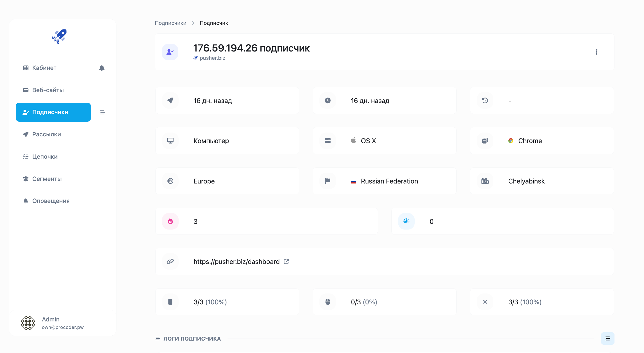Select the Рассылки sidebar item
The height and width of the screenshot is (353, 644).
47,134
